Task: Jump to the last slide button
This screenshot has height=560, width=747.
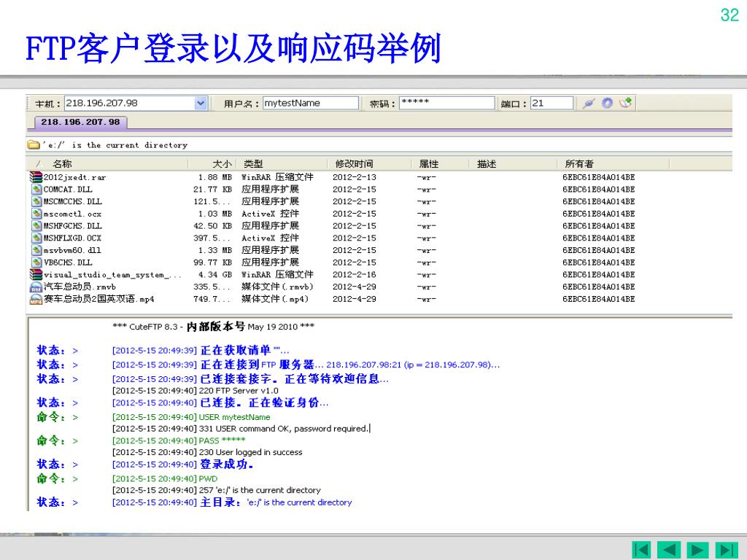Action: (x=726, y=549)
